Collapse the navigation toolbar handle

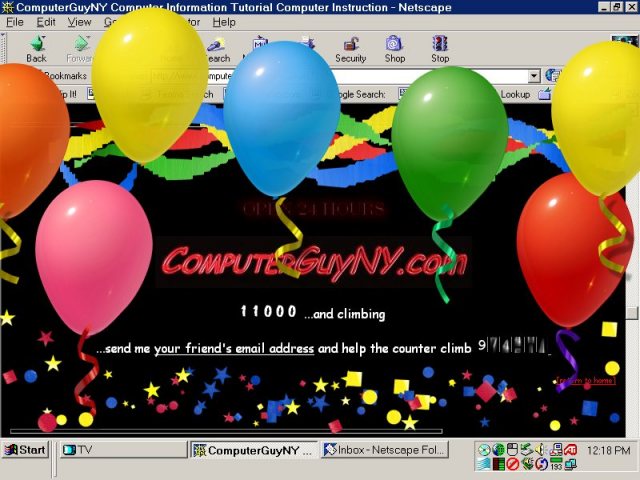pyautogui.click(x=3, y=49)
